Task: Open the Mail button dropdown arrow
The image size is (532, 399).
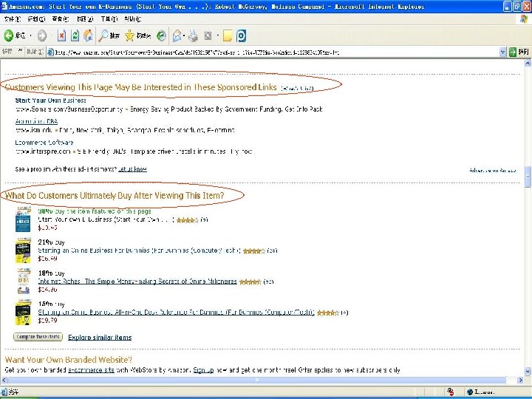Action: 184,35
